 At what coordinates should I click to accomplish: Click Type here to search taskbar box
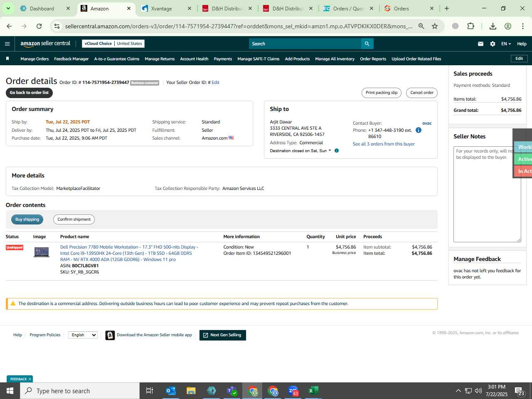click(x=80, y=391)
